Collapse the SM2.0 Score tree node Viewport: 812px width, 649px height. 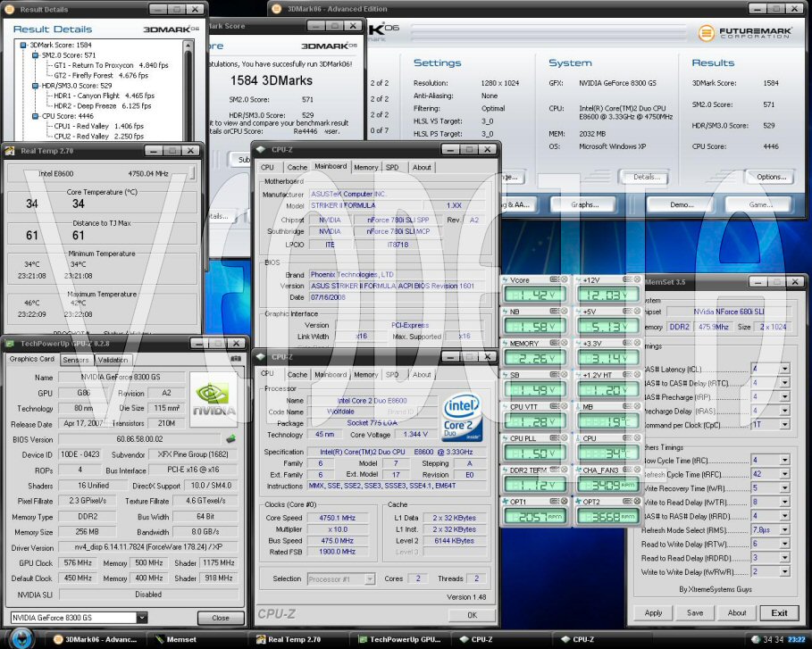[35, 55]
